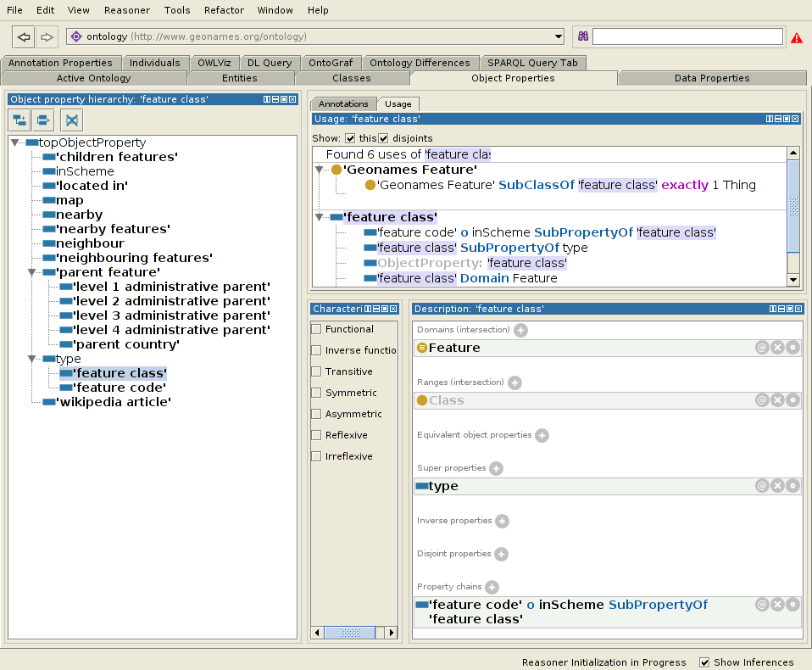Screen dimensions: 812x670
Task: Toggle the Show Inferences checkbox
Action: [704, 662]
